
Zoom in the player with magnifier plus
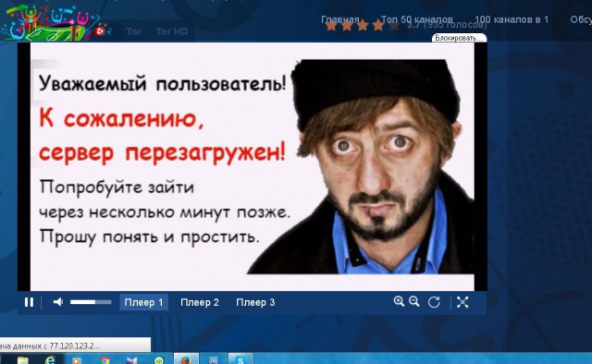click(x=399, y=301)
